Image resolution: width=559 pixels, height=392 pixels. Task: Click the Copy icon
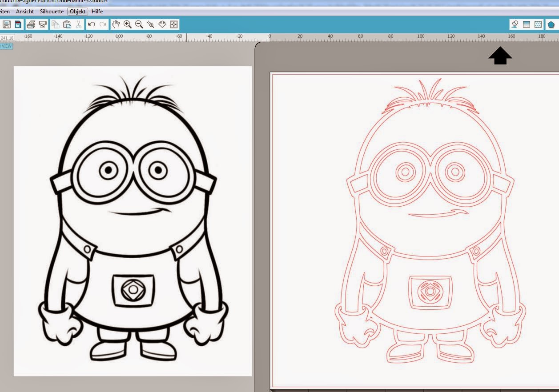click(x=56, y=24)
